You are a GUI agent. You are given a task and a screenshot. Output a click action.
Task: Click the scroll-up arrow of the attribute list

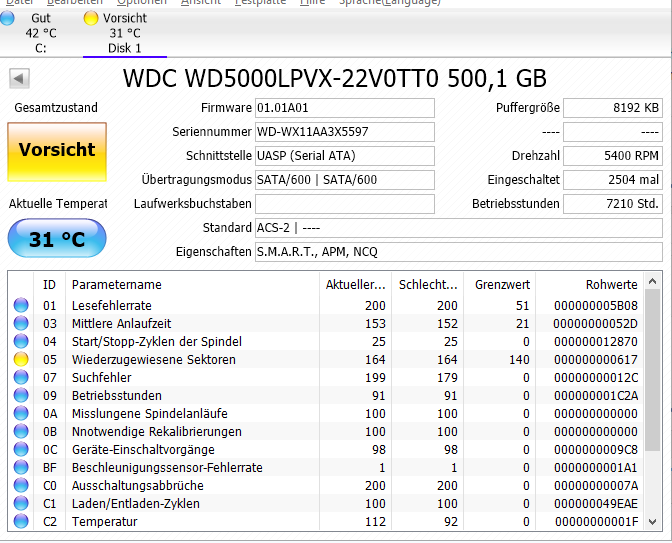point(652,282)
